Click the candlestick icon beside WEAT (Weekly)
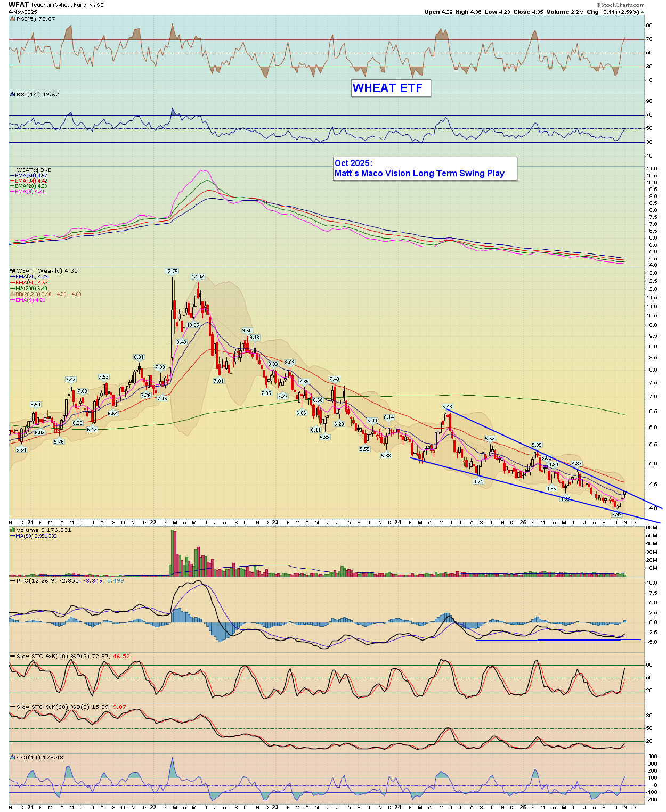 point(13,271)
